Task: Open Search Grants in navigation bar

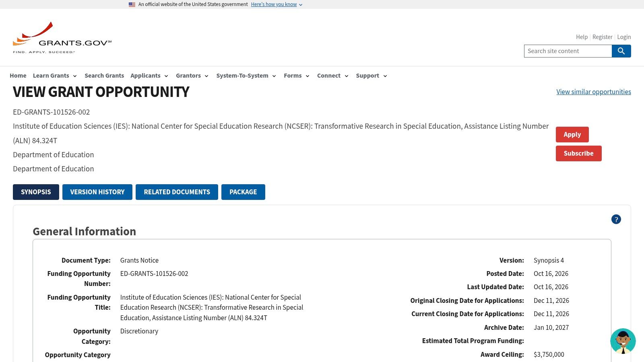Action: pos(104,76)
